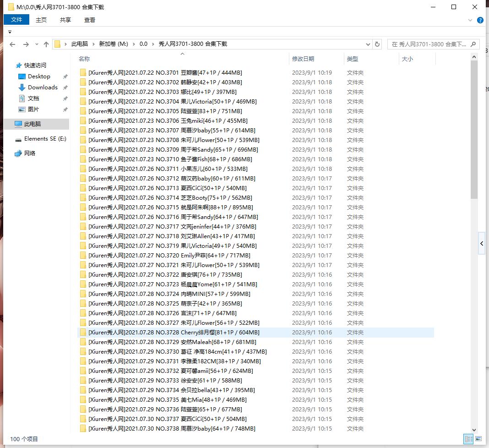Viewport: 489px width, 448px height.
Task: Switch to the 共享 ribbon tab
Action: [x=65, y=20]
